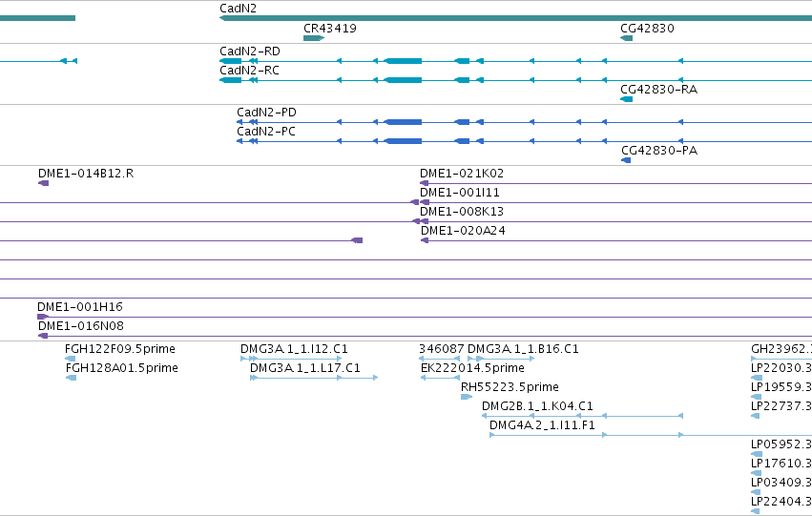Viewport: 812px width, 516px height.
Task: Click the DME1-016N08 feature label
Action: [x=81, y=326]
